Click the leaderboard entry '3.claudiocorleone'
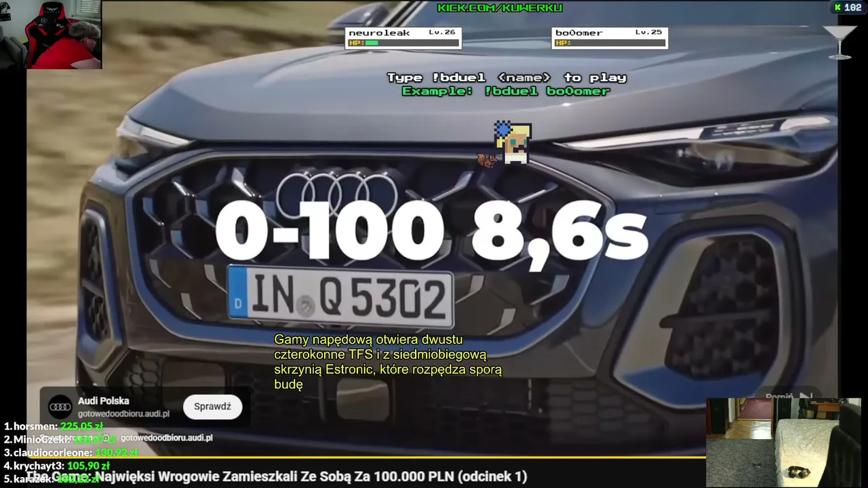Viewport: 868px width, 488px height. click(71, 452)
